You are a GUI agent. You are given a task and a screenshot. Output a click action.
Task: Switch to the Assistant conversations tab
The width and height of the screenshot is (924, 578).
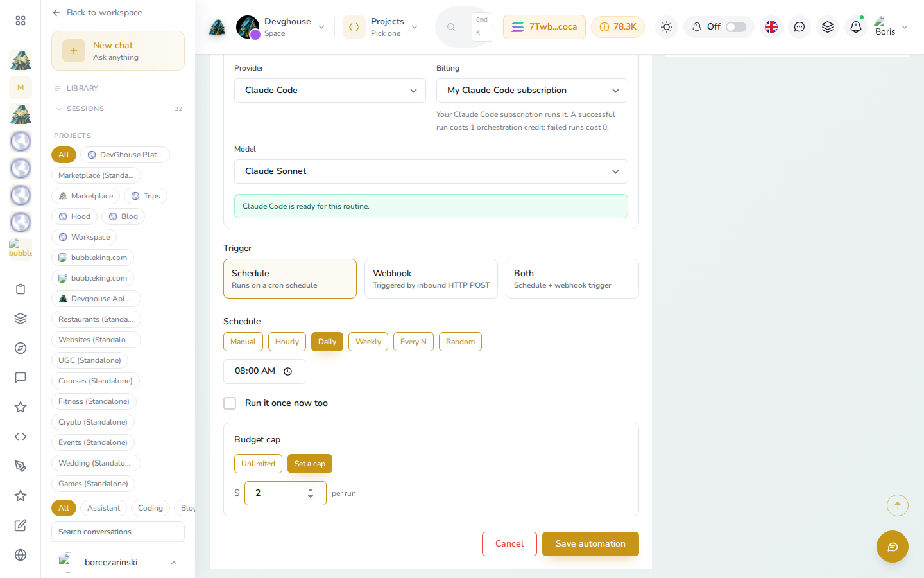pyautogui.click(x=104, y=508)
